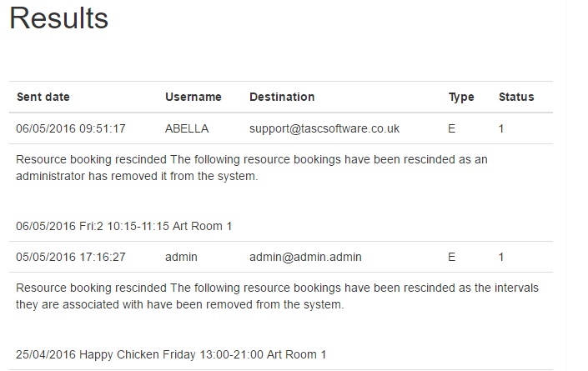The image size is (588, 371).
Task: Click the admin@admin.admin destination address
Action: tap(305, 257)
